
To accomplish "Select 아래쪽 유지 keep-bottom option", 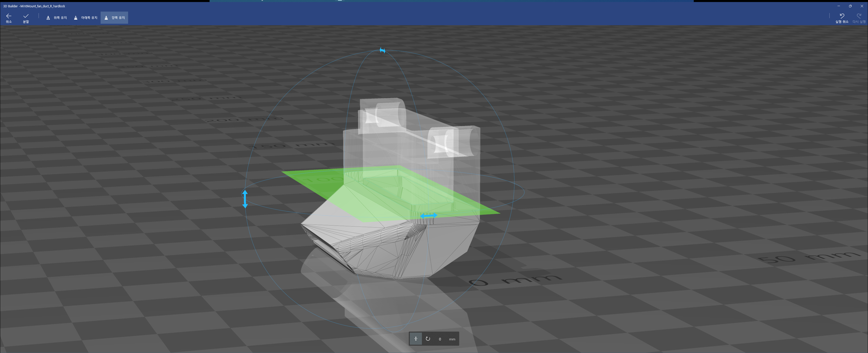I will click(85, 18).
